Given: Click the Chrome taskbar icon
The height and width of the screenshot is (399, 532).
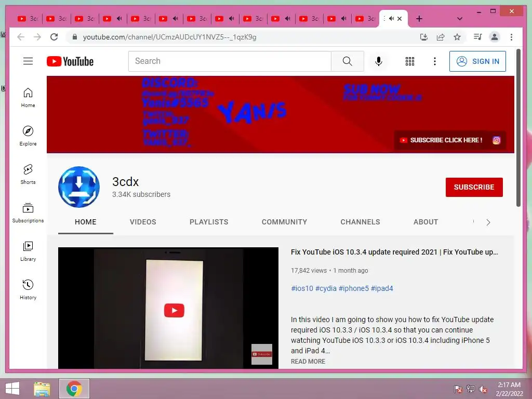Looking at the screenshot, I should [74, 389].
